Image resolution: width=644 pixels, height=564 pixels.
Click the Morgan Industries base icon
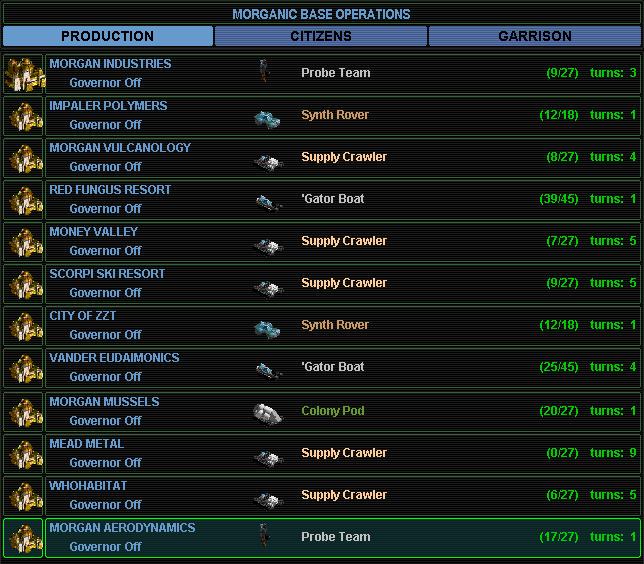pos(23,74)
